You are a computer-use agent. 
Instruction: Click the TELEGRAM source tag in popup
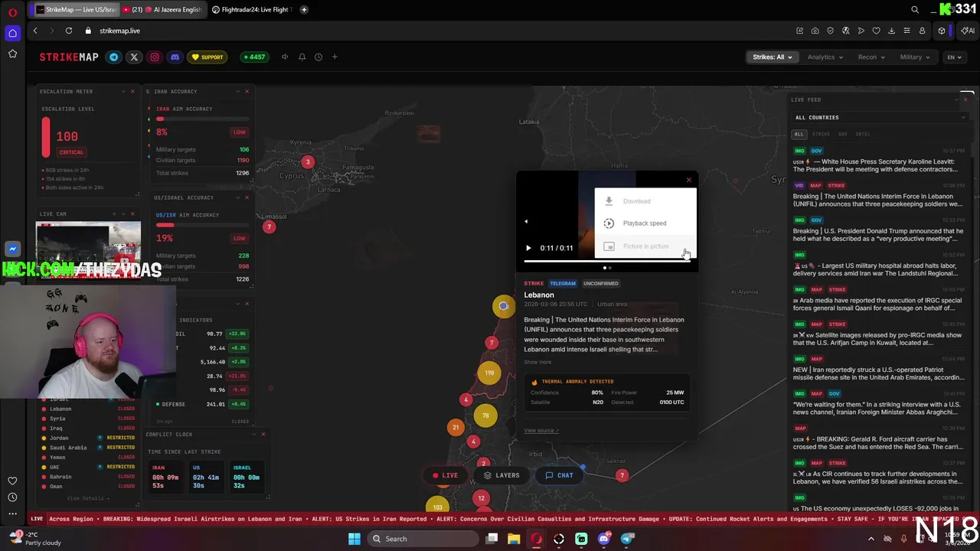tap(562, 283)
